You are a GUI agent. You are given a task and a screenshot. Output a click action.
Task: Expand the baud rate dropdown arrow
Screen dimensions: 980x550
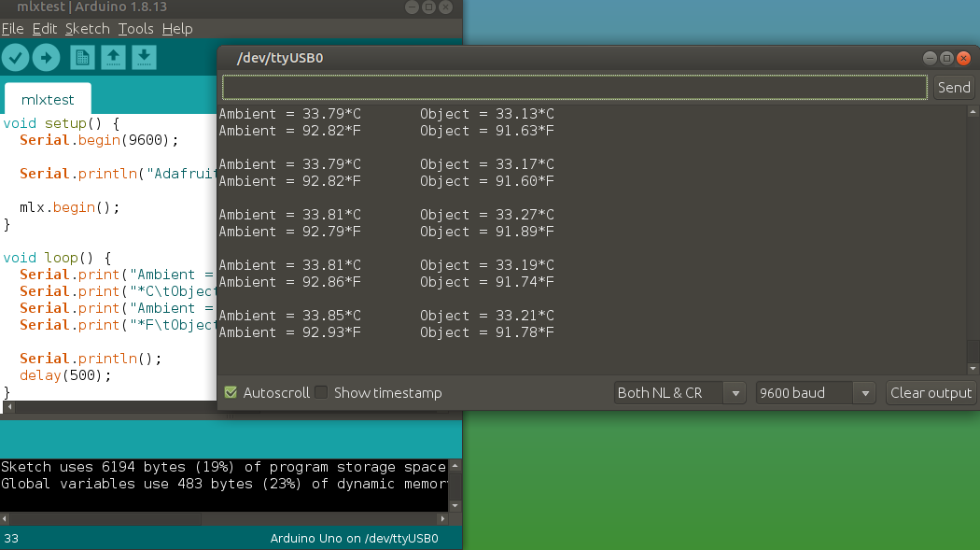click(x=866, y=392)
